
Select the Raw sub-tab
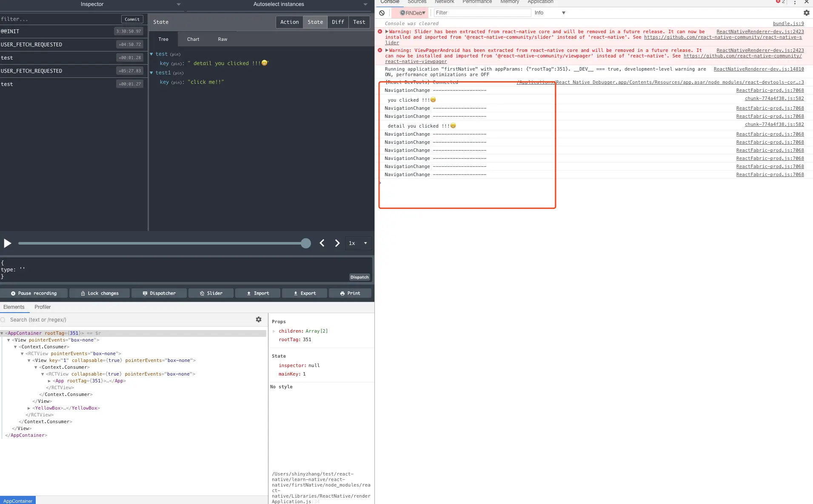pos(223,39)
